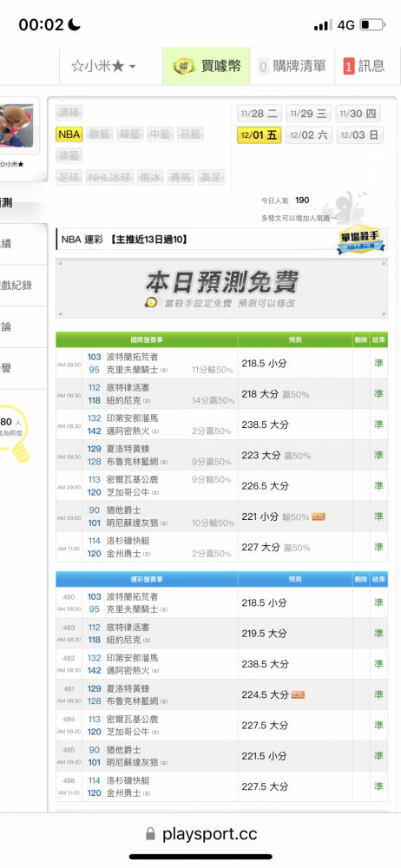The height and width of the screenshot is (868, 401).
Task: Choose date 11/28 二
Action: tap(260, 114)
